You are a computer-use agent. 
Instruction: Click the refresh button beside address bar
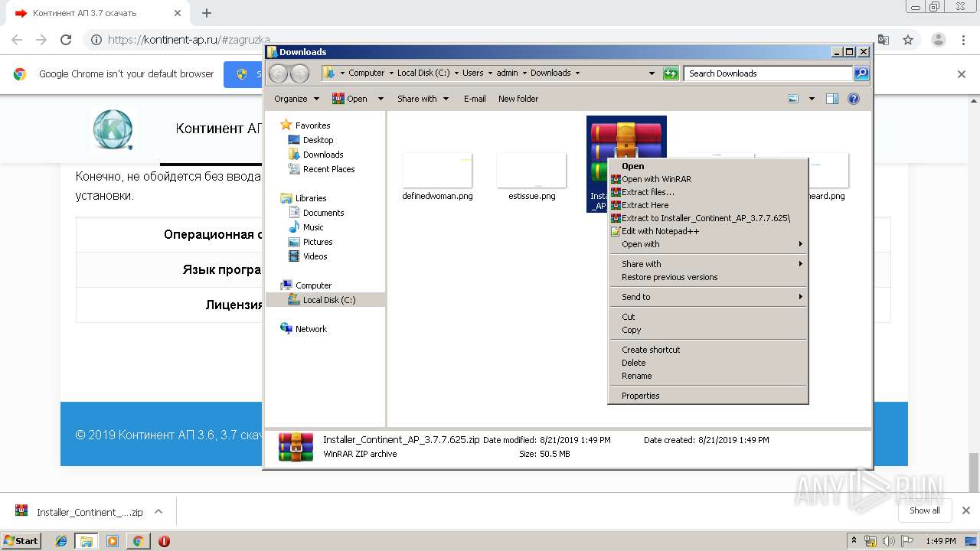(671, 73)
